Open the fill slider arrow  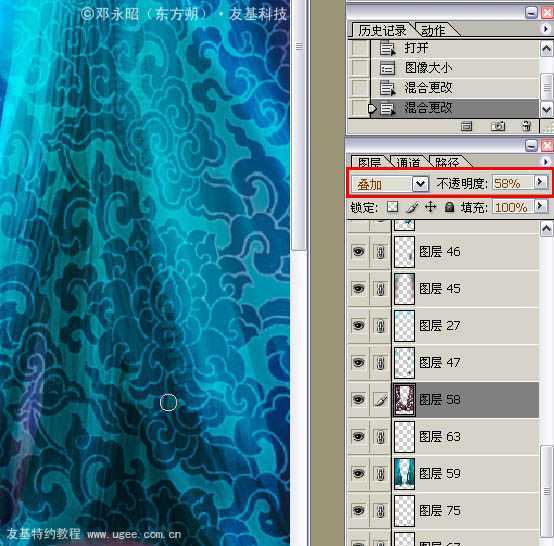click(541, 206)
